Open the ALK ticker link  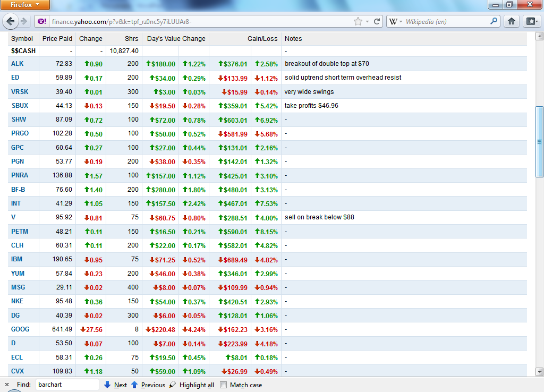tap(18, 64)
